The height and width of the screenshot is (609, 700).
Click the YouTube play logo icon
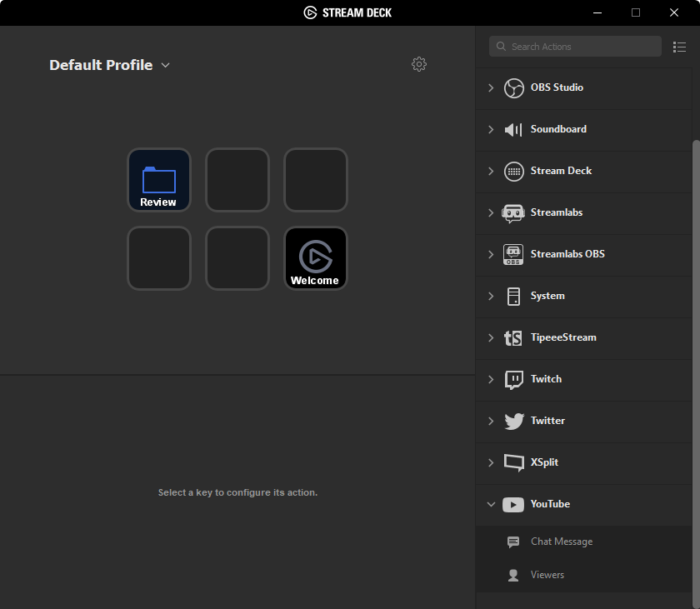pos(513,505)
